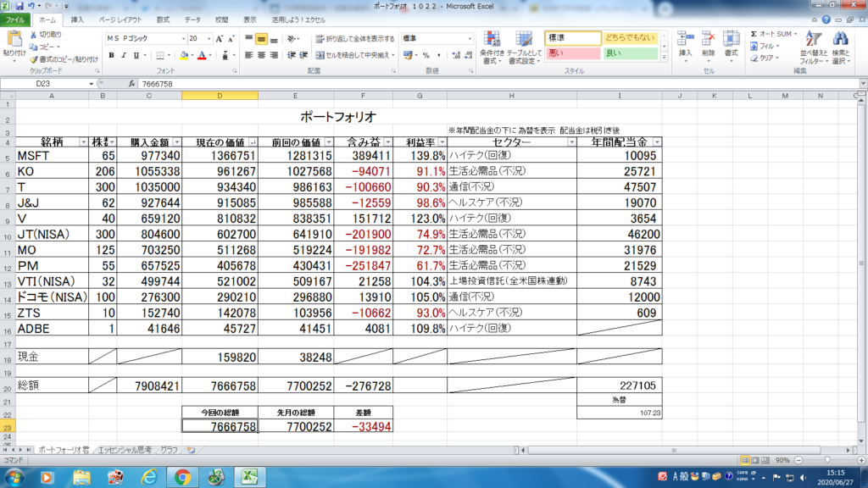Click the Format Painter (書式のコピー/貼り付け) icon
Viewport: 868px width, 488px height.
point(34,59)
